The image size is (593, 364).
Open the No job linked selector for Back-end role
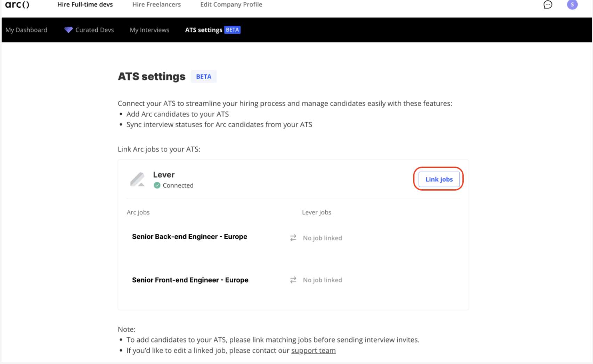(322, 238)
